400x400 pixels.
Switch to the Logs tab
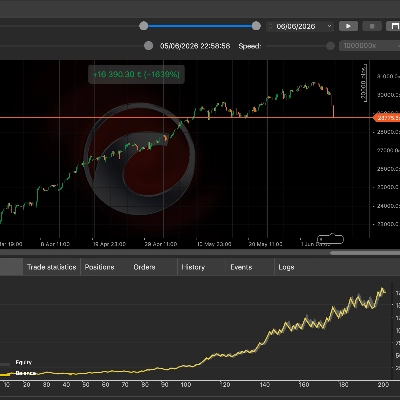(286, 267)
